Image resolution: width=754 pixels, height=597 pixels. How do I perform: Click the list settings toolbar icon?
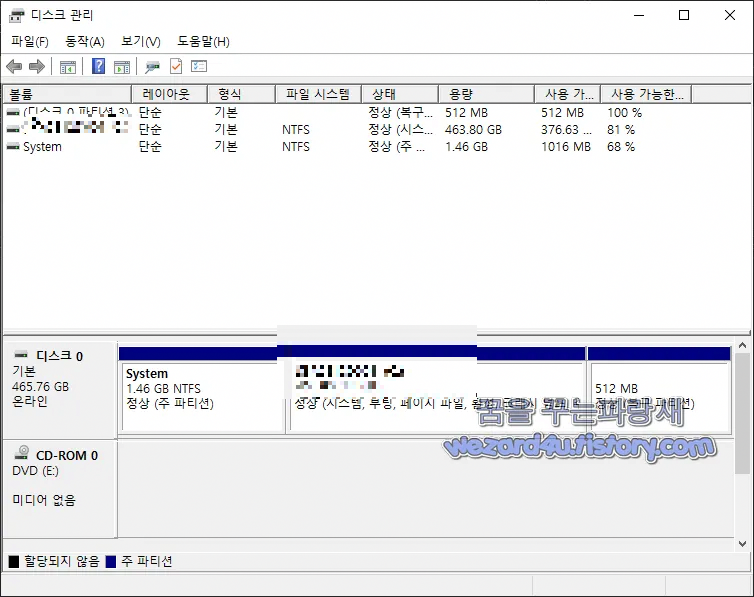click(x=199, y=66)
